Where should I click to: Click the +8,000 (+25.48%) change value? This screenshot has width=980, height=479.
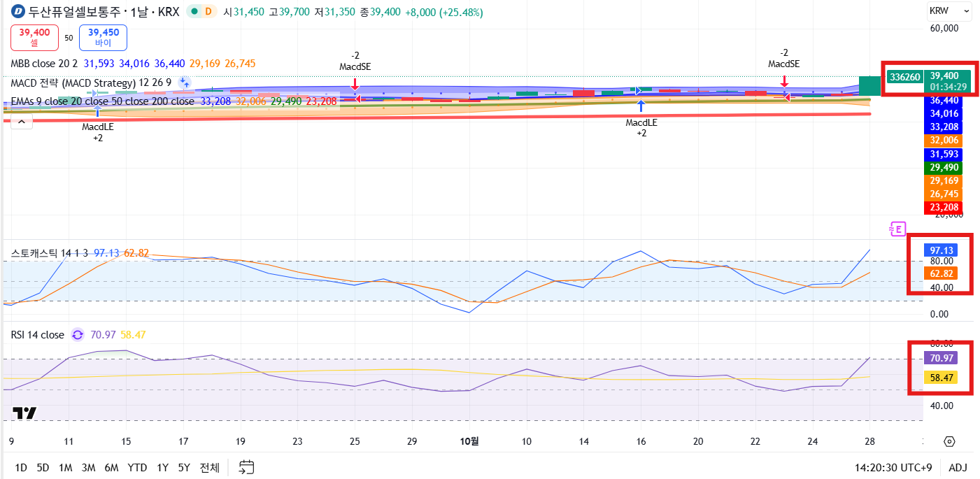pos(443,13)
